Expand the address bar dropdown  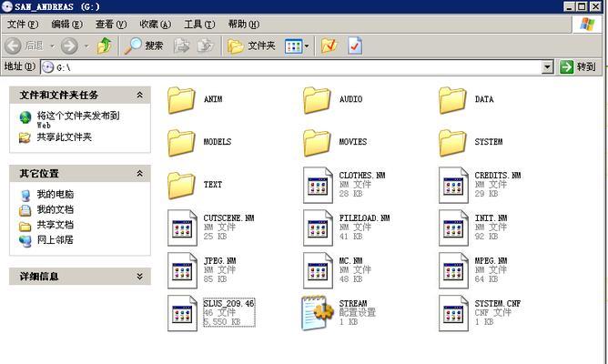[547, 67]
